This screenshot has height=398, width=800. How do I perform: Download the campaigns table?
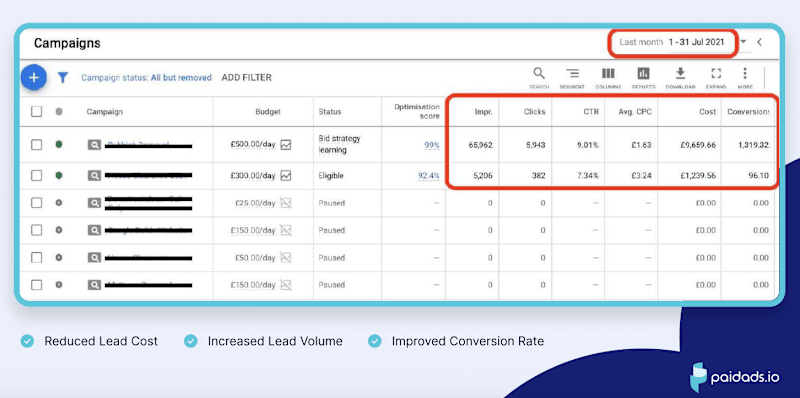coord(680,78)
